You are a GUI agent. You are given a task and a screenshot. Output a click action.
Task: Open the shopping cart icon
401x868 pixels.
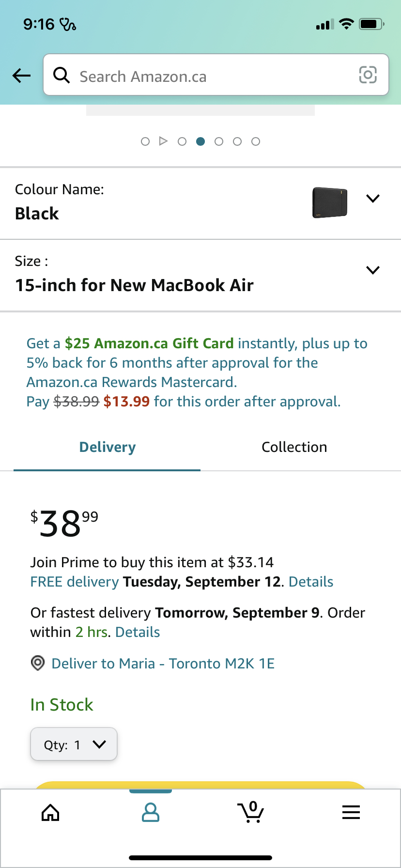pyautogui.click(x=250, y=812)
